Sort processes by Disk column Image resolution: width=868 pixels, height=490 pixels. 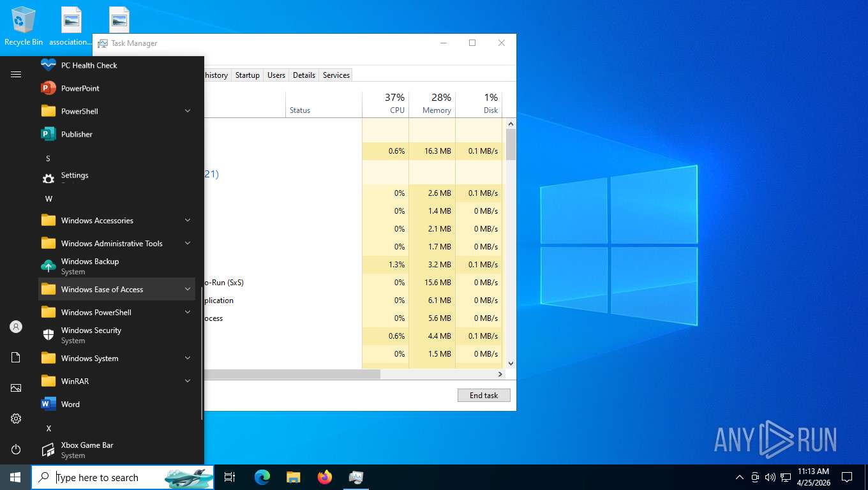pyautogui.click(x=479, y=105)
